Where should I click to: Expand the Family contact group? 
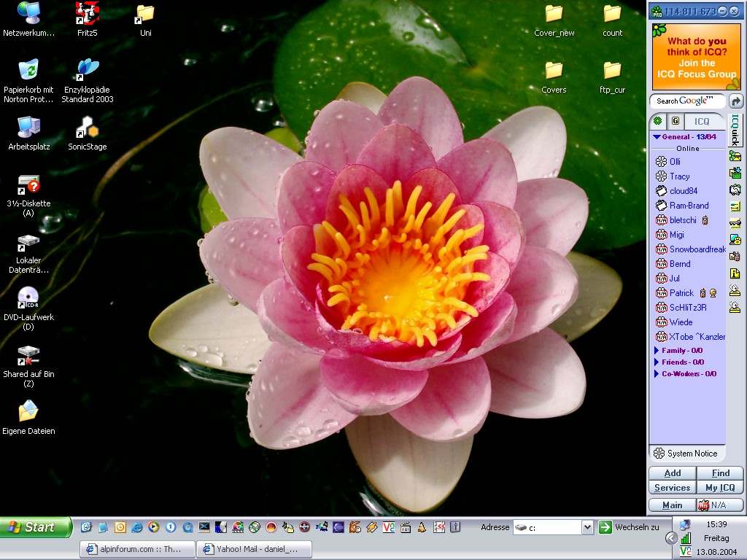click(x=657, y=351)
